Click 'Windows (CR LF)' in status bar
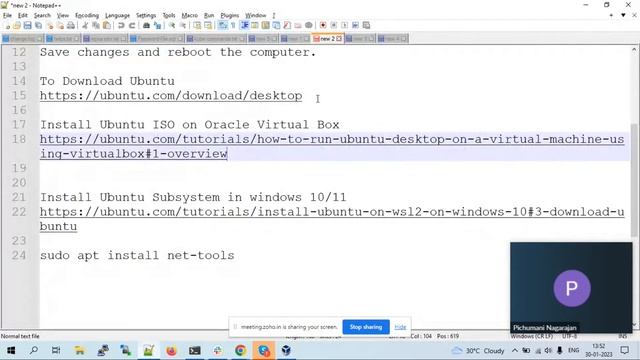This screenshot has width=640, height=360. click(531, 336)
